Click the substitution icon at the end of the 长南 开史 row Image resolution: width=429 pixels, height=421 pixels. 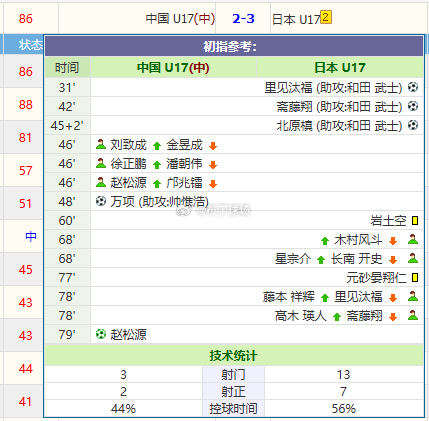coord(413,258)
